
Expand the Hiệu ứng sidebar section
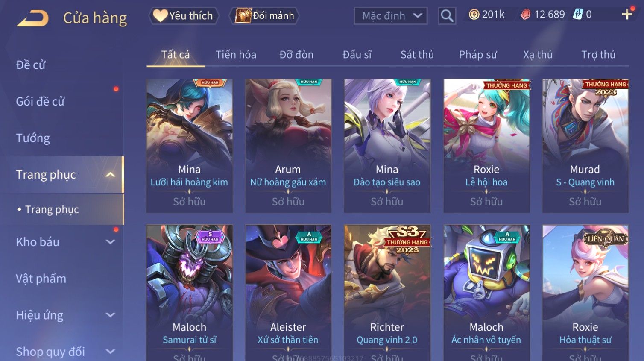click(x=110, y=315)
